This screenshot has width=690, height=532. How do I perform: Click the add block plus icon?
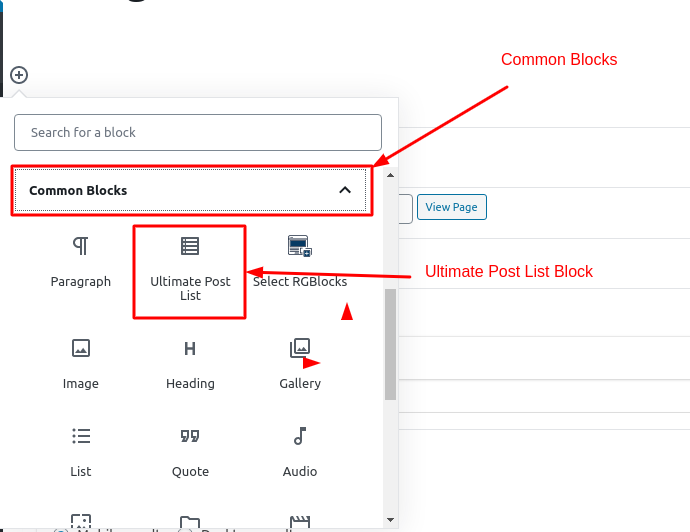[x=19, y=74]
